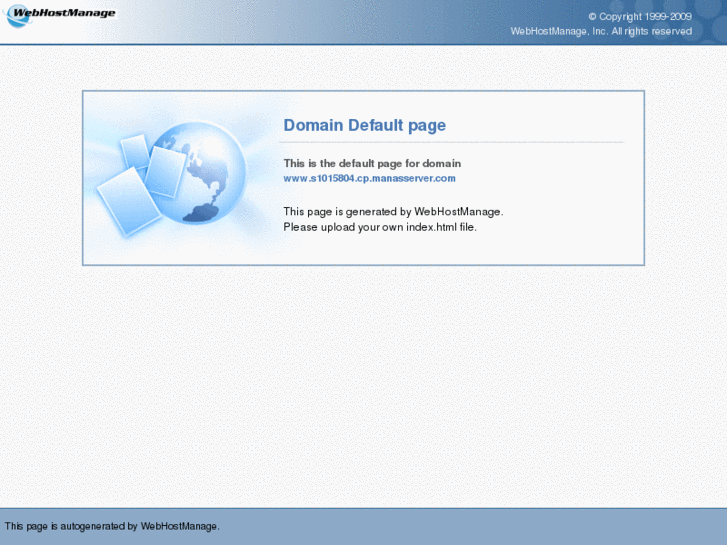
Task: Click the small top paper sheet near the globe
Action: [x=135, y=152]
